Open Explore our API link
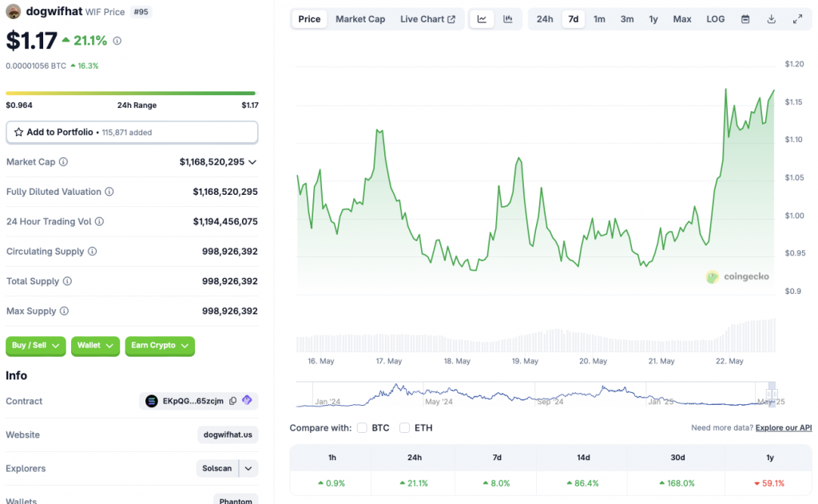Screen dimensions: 818x504 point(784,428)
